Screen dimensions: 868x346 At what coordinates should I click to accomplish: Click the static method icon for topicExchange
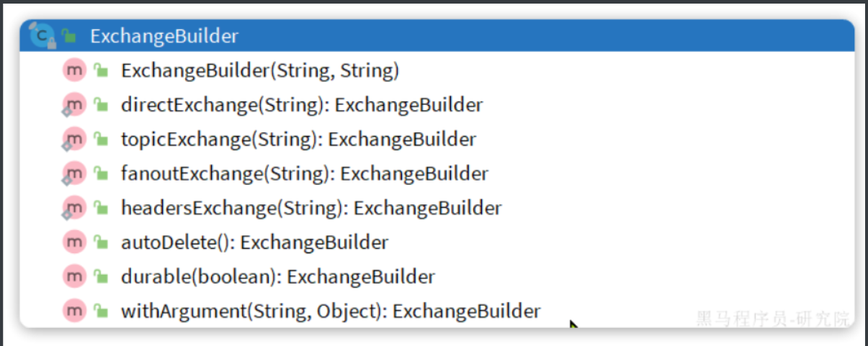coord(73,139)
